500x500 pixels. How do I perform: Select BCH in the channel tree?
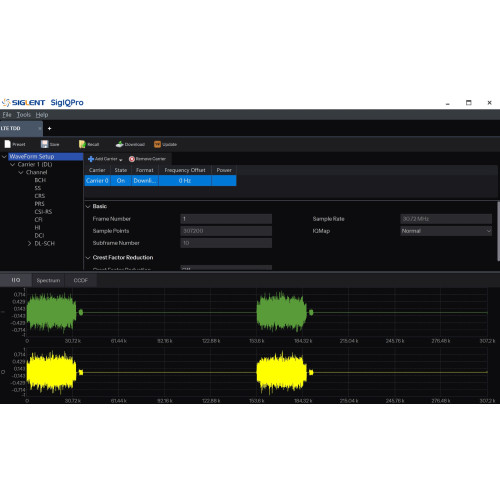click(40, 180)
